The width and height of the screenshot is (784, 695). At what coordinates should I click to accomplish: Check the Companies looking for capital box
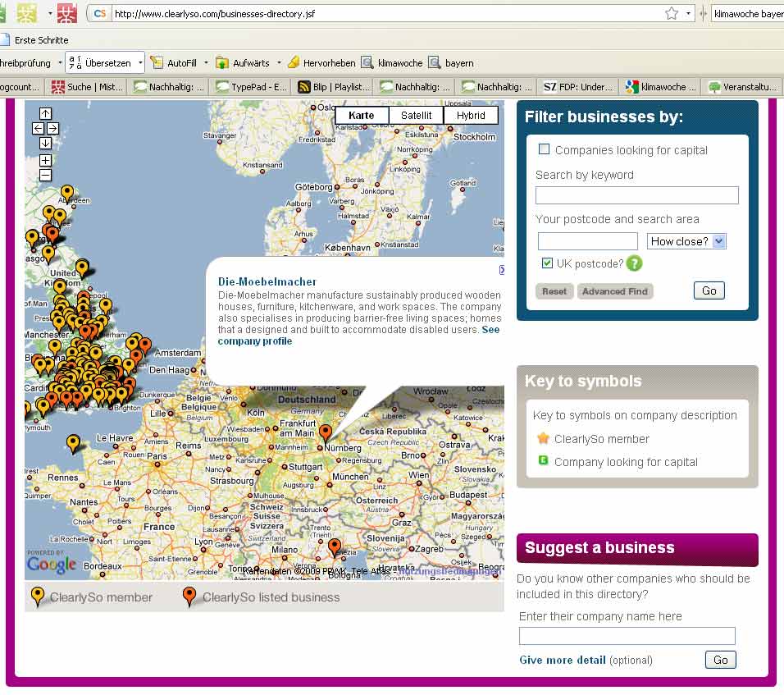[544, 149]
